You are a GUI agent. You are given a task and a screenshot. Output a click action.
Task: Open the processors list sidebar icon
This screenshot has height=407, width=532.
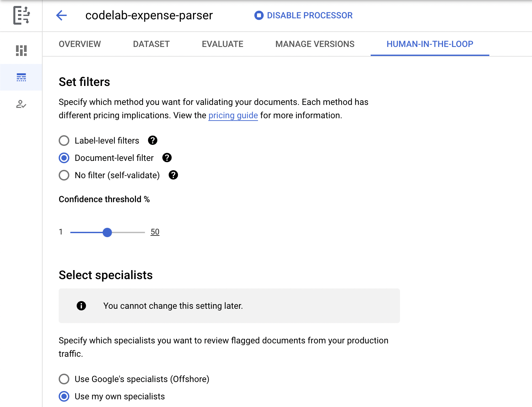21,77
